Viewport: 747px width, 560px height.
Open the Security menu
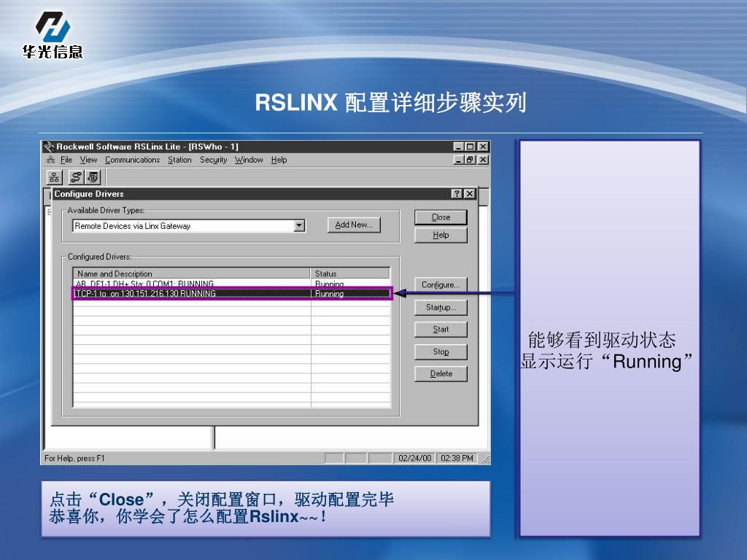pos(214,160)
